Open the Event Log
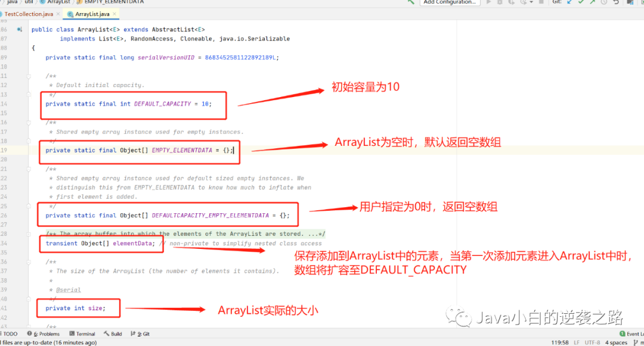Image resolution: width=644 pixels, height=346 pixels. [631, 334]
